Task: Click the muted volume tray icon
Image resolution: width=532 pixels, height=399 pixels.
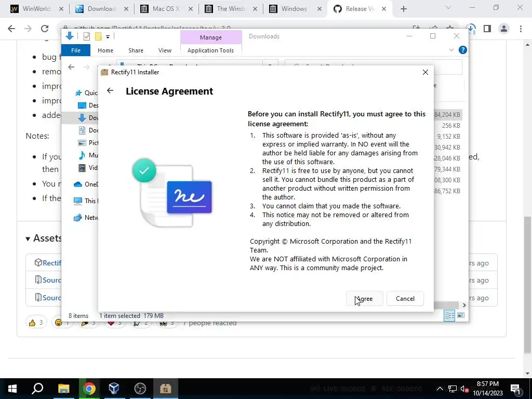Action: [x=464, y=389]
